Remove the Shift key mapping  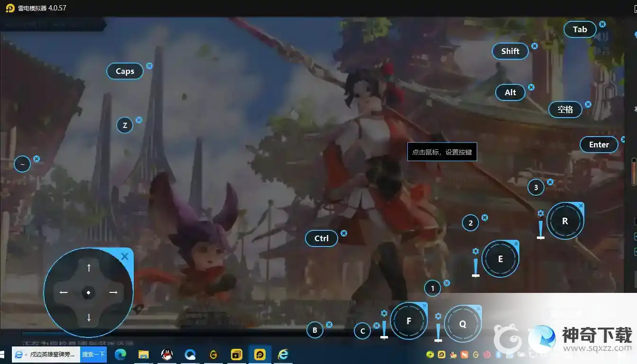535,46
